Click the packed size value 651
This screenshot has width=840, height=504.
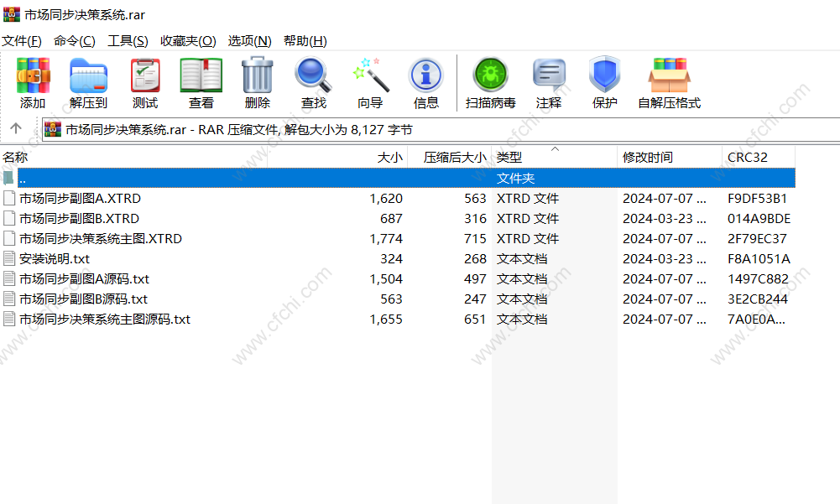coord(475,320)
